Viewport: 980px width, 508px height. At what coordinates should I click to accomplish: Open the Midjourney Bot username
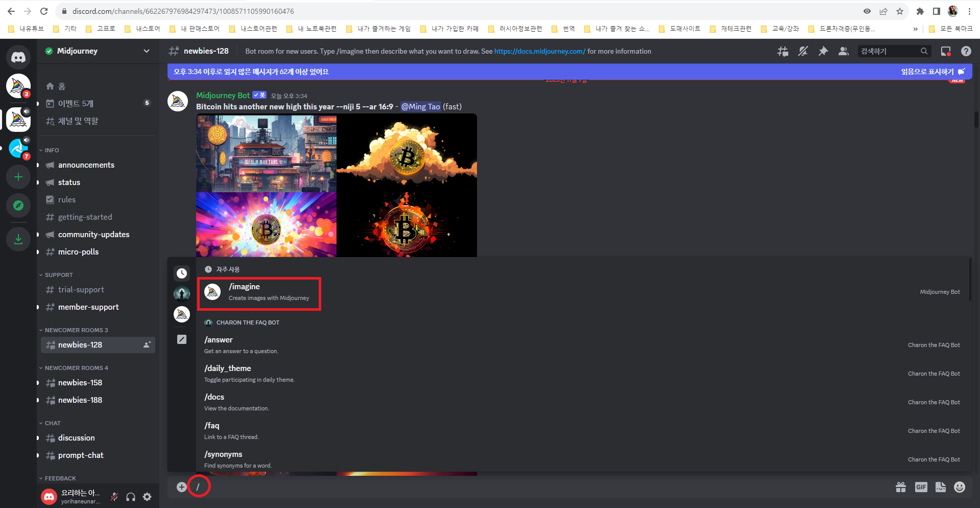(x=223, y=96)
